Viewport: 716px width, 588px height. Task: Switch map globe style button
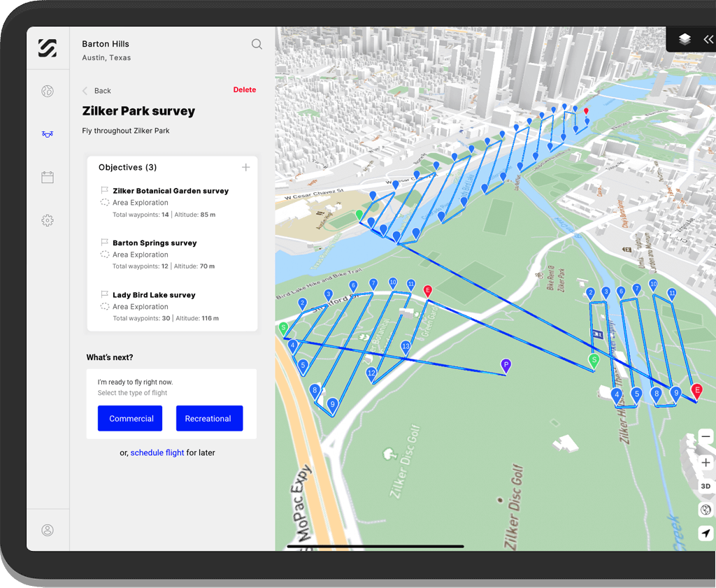[x=706, y=510]
